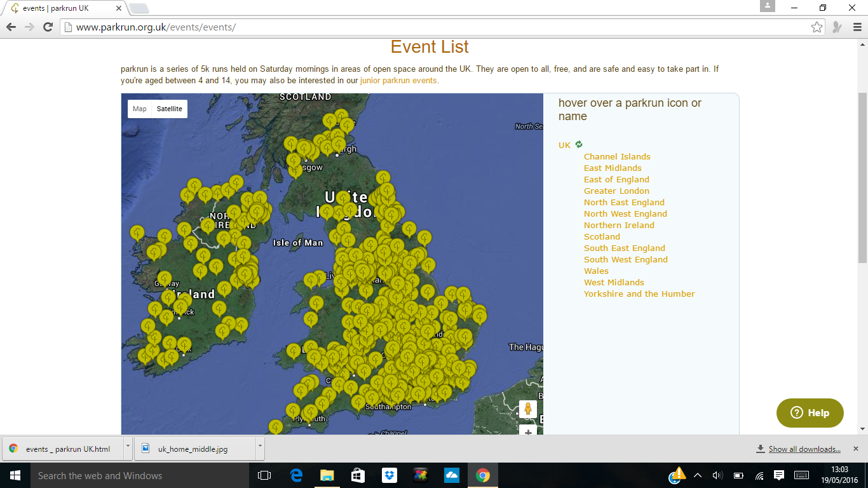The image size is (868, 488).
Task: Open South West England region
Action: pyautogui.click(x=626, y=259)
